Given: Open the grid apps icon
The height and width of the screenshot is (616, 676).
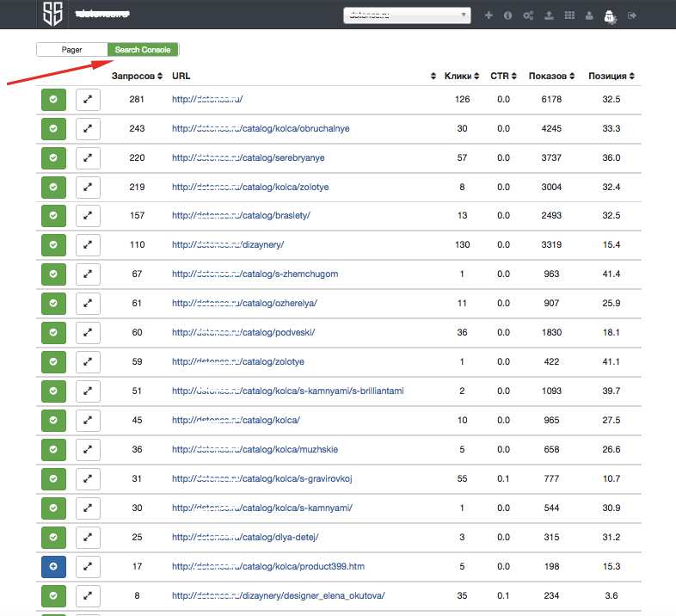Looking at the screenshot, I should pyautogui.click(x=569, y=15).
